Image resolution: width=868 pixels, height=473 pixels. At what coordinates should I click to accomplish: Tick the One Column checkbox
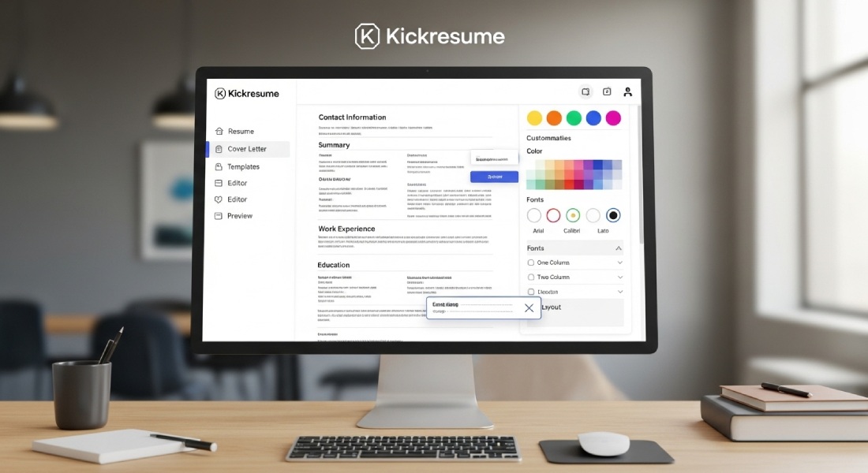(531, 263)
